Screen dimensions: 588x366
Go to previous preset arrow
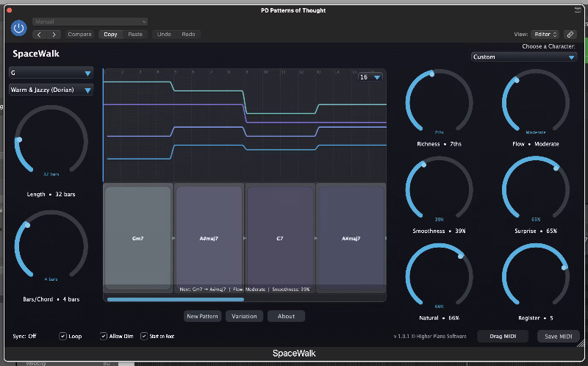click(x=40, y=35)
